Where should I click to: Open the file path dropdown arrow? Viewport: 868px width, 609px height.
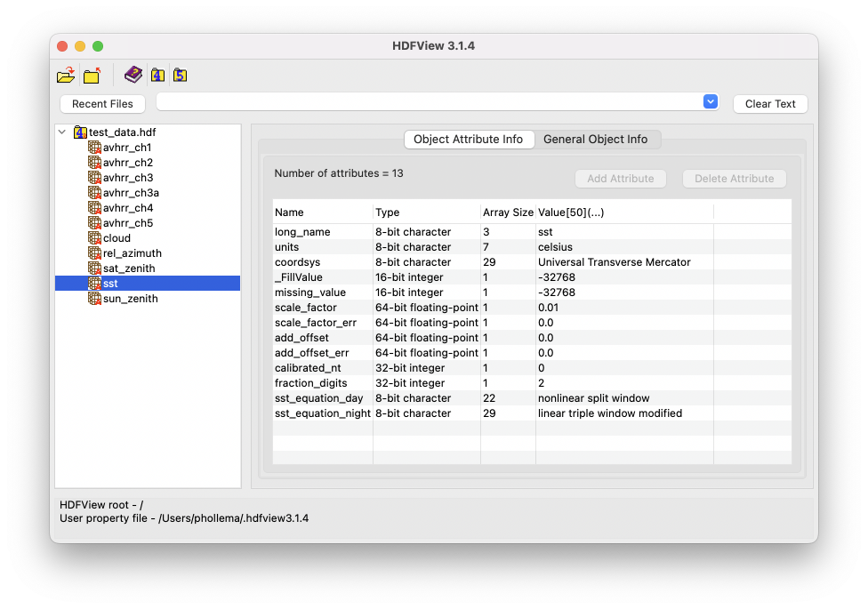click(710, 102)
